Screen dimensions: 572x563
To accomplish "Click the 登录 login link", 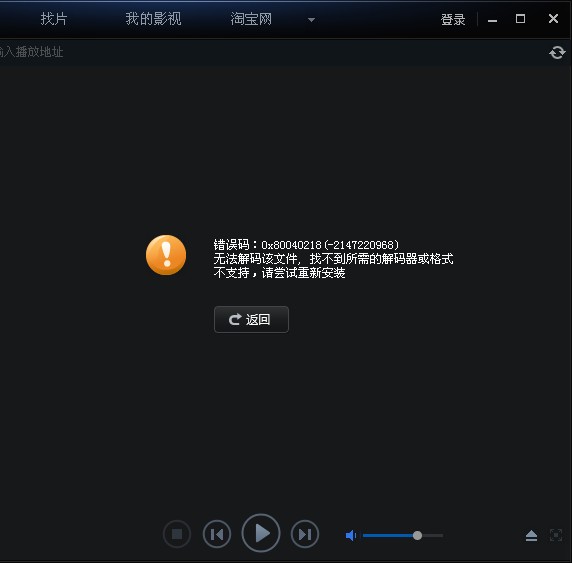I will pos(453,19).
